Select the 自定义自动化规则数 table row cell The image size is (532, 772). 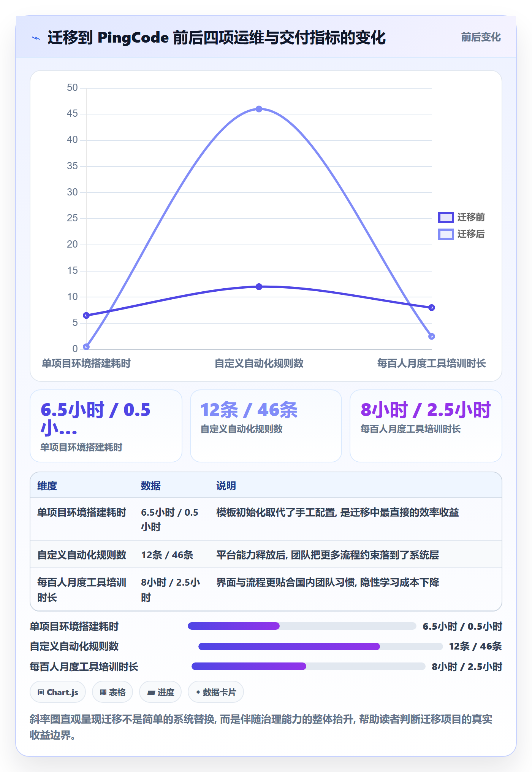(x=82, y=555)
